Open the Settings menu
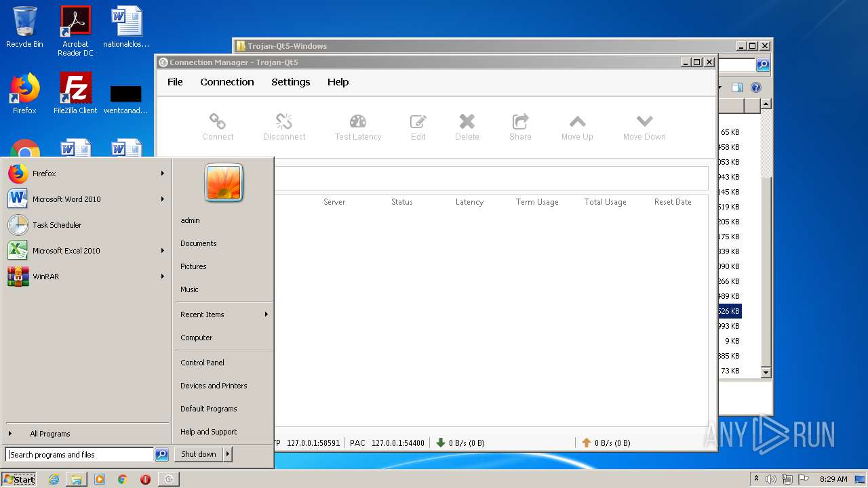Image resolution: width=868 pixels, height=488 pixels. coord(291,82)
